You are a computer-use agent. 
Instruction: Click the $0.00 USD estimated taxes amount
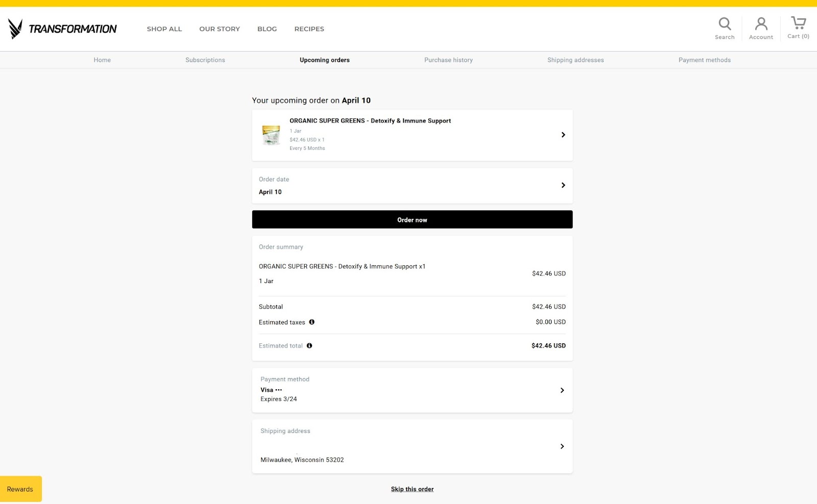tap(550, 322)
